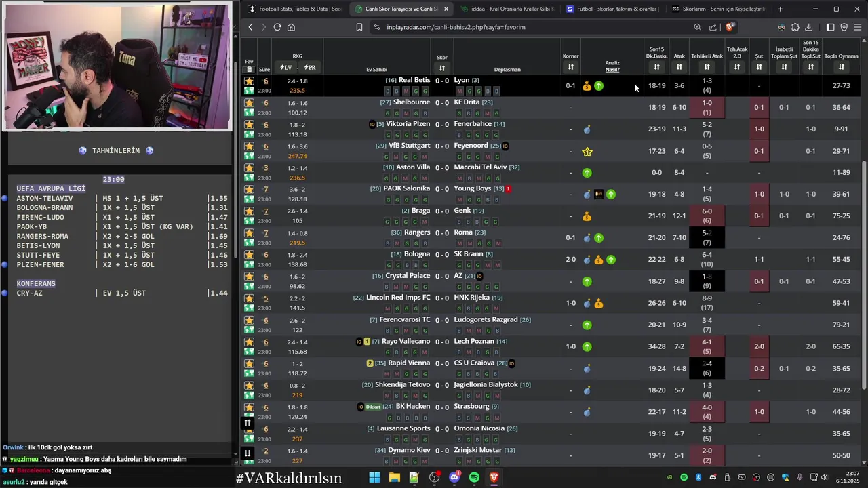Sort the Son15 Dk.Baskı column
Viewport: 868px width, 488px height.
click(x=656, y=67)
